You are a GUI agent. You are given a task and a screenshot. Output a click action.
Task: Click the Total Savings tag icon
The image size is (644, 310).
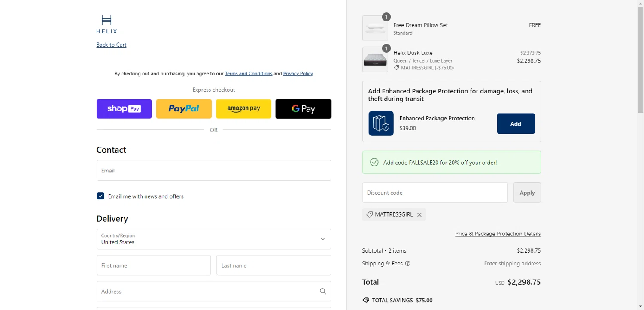coord(366,300)
